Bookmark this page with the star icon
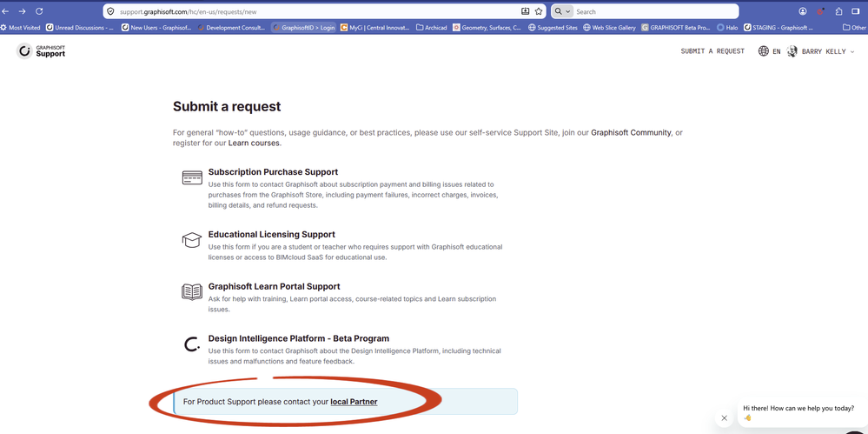 [539, 11]
